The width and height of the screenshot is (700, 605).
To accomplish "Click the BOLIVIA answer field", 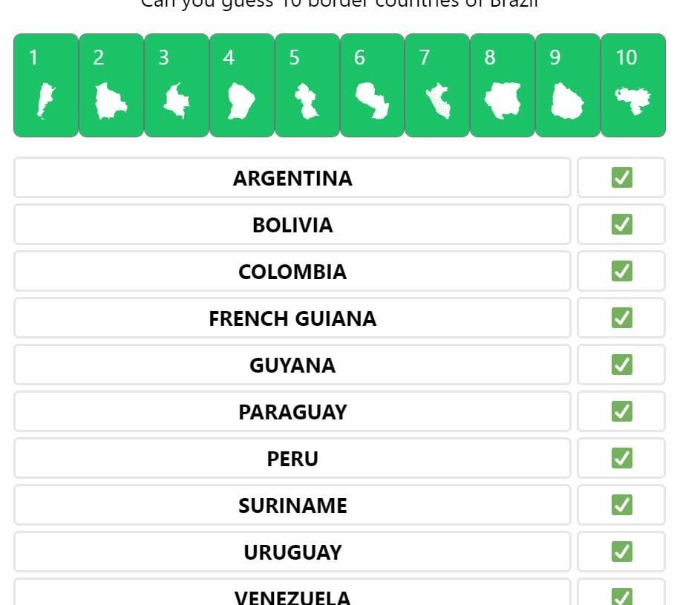I will 292,224.
